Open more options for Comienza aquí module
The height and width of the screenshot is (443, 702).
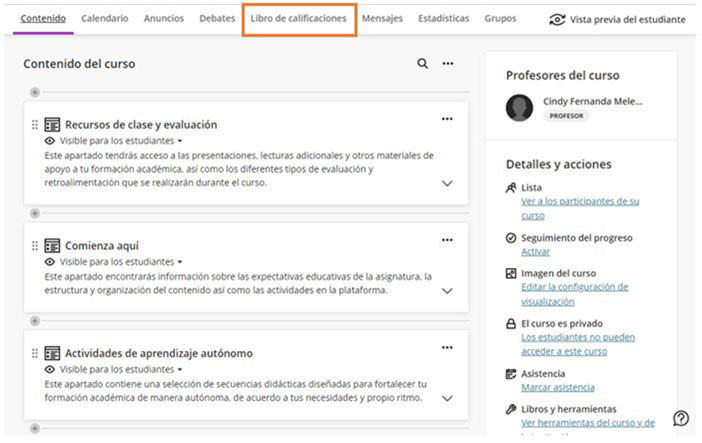(447, 240)
